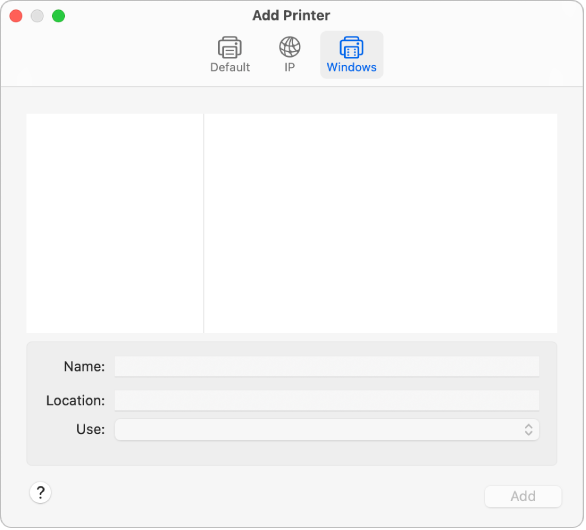Focus the Location text field
The height and width of the screenshot is (530, 586).
[x=327, y=400]
